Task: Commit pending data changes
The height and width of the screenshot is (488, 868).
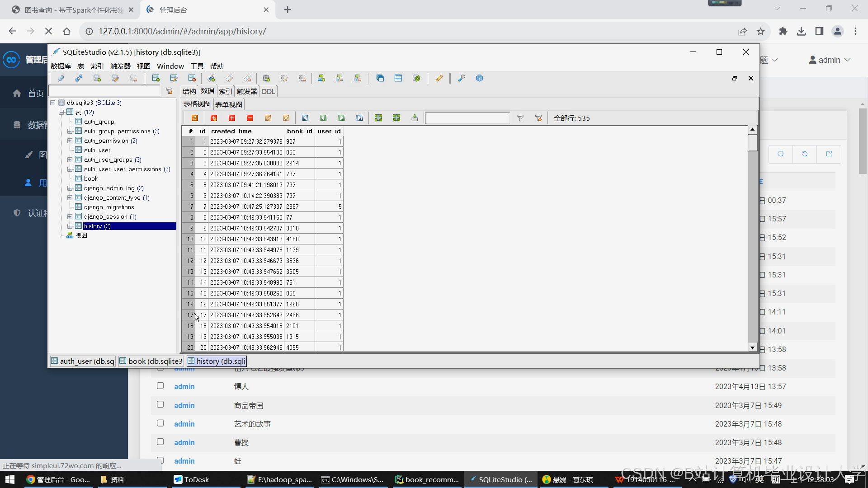Action: [268, 118]
